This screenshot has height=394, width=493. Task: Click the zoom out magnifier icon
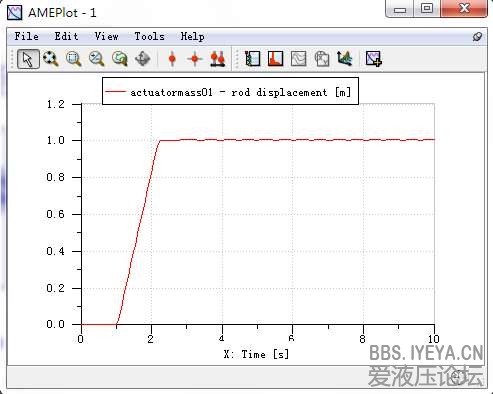coord(97,59)
